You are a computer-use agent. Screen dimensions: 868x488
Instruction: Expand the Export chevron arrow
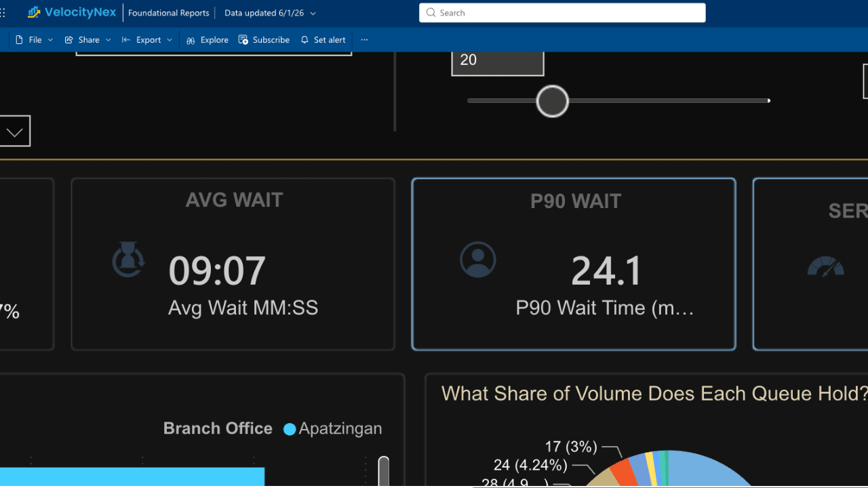(x=170, y=40)
